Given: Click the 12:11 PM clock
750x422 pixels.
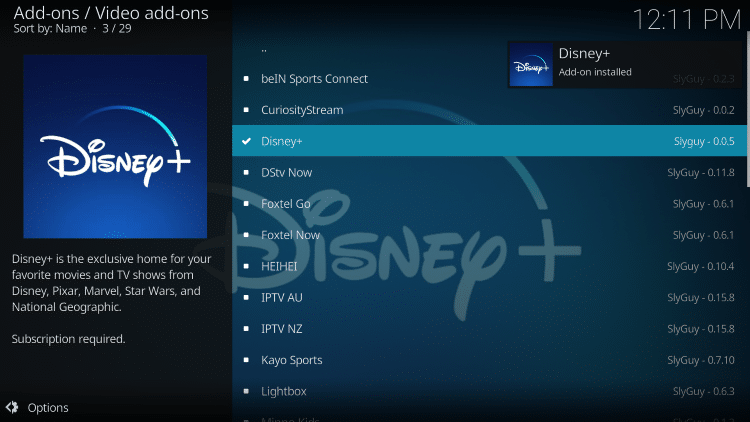Looking at the screenshot, I should (x=687, y=20).
